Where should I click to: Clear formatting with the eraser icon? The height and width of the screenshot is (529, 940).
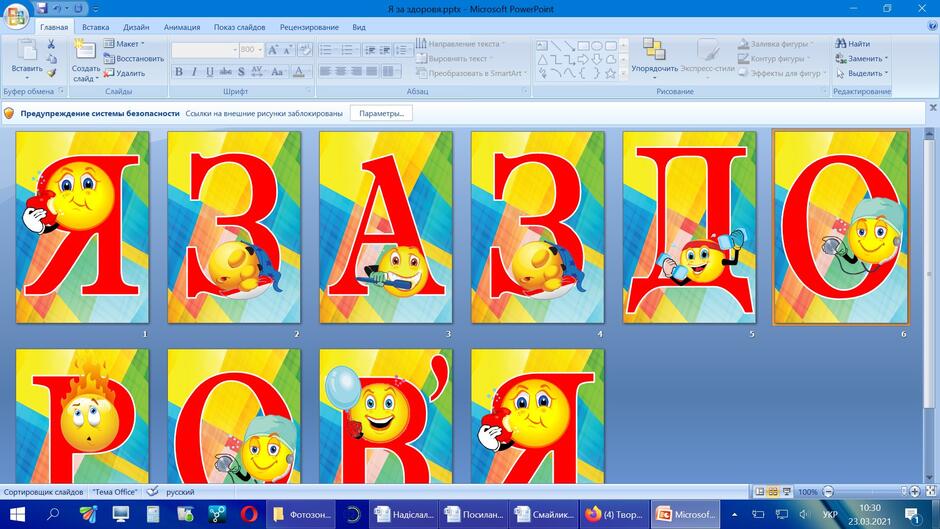point(305,50)
